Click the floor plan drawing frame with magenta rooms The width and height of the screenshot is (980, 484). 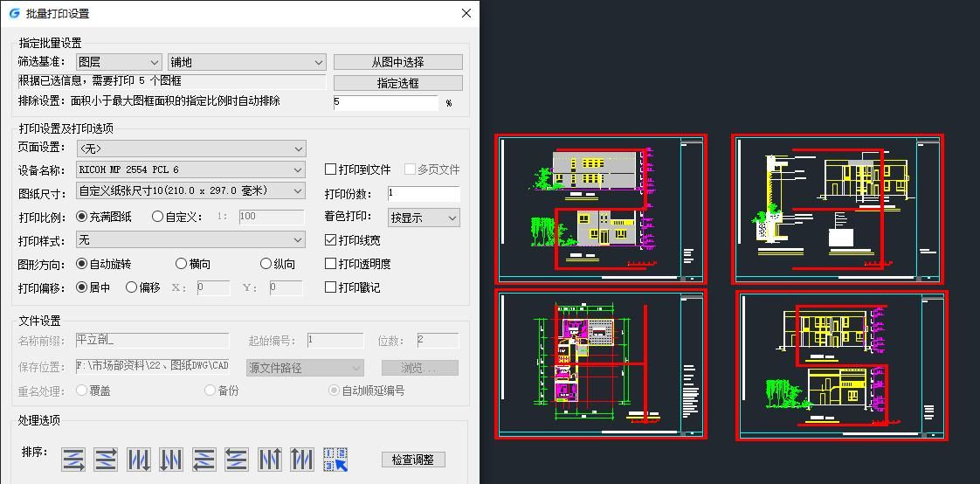coord(601,363)
